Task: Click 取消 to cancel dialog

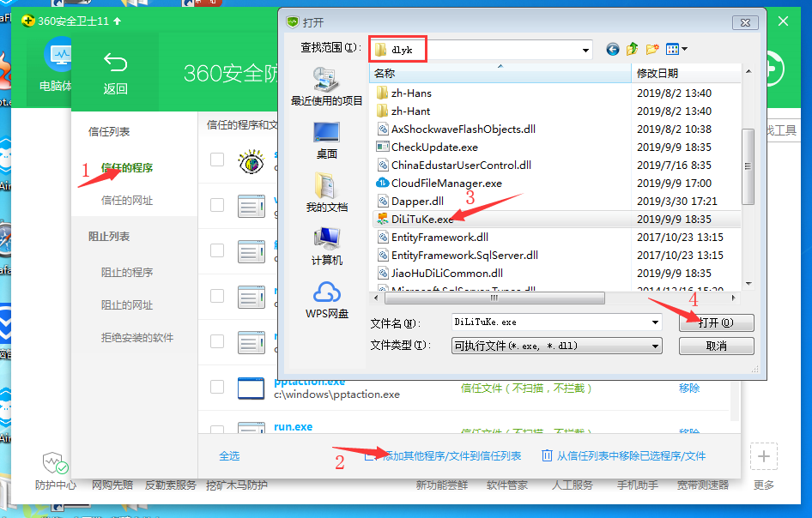Action: click(x=716, y=346)
